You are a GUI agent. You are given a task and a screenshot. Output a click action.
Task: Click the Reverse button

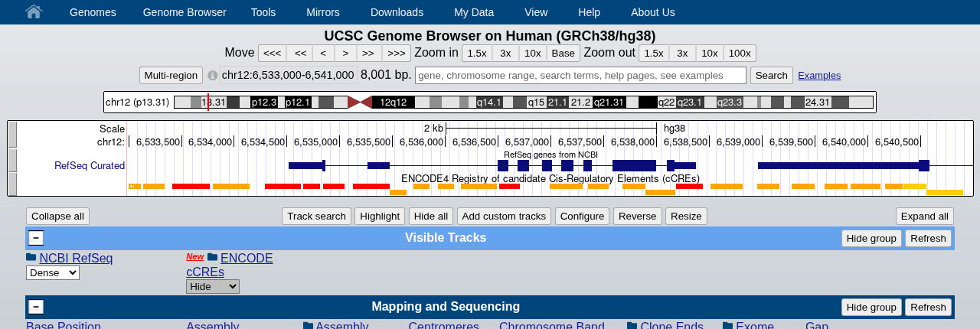point(638,216)
